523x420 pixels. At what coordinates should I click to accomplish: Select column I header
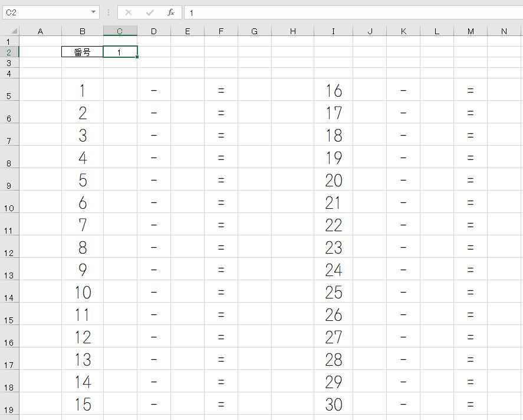(333, 31)
